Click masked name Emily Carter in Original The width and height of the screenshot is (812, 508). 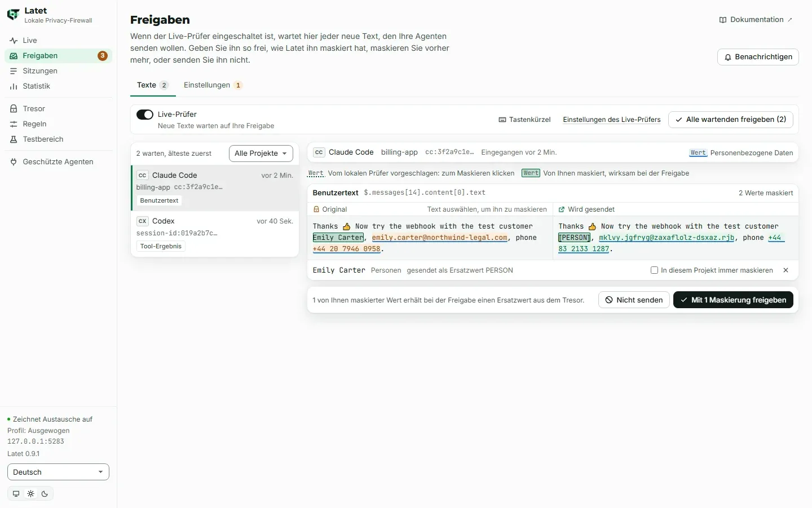click(338, 238)
